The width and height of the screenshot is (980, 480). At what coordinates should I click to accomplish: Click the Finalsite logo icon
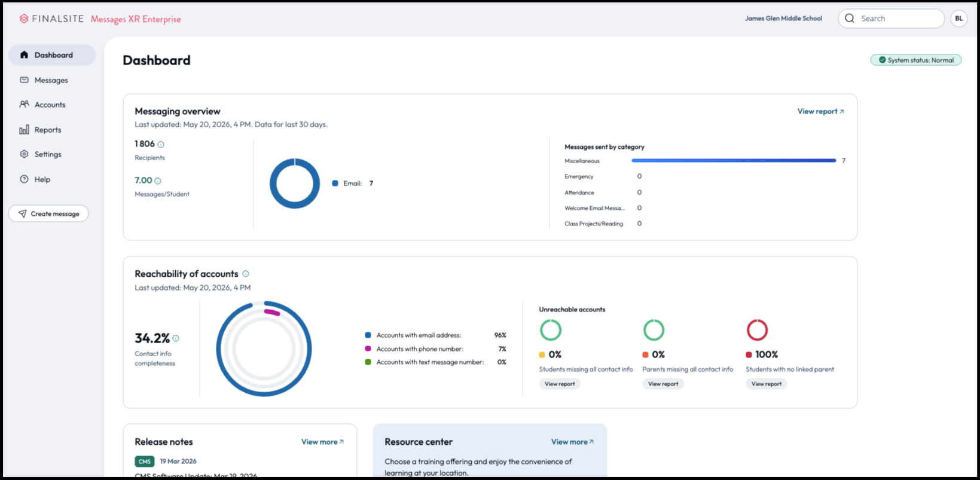point(24,19)
